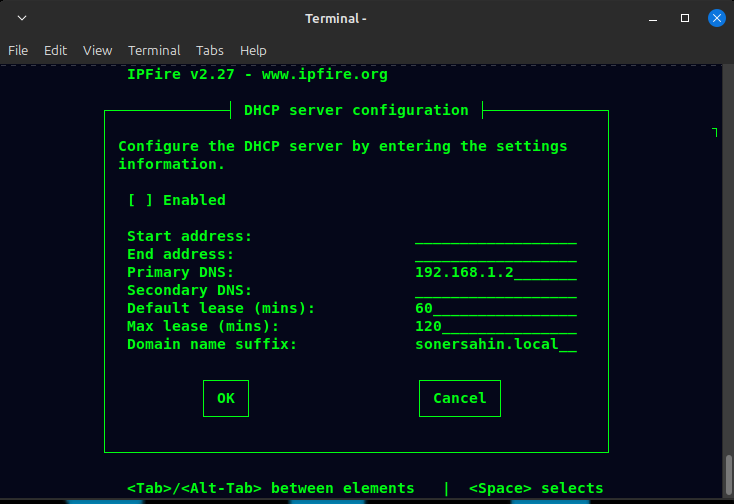Image resolution: width=734 pixels, height=504 pixels.
Task: Click the IPFire v2.27 header text
Action: click(x=257, y=74)
